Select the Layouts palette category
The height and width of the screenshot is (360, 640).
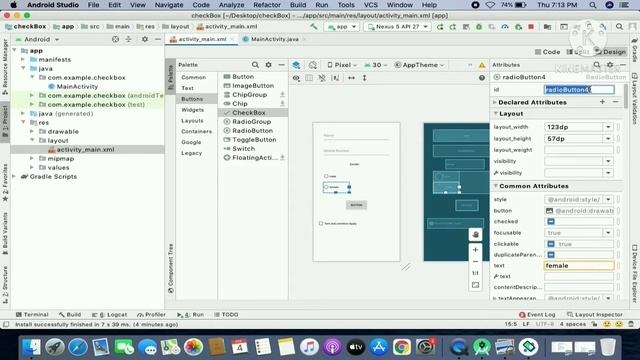192,121
